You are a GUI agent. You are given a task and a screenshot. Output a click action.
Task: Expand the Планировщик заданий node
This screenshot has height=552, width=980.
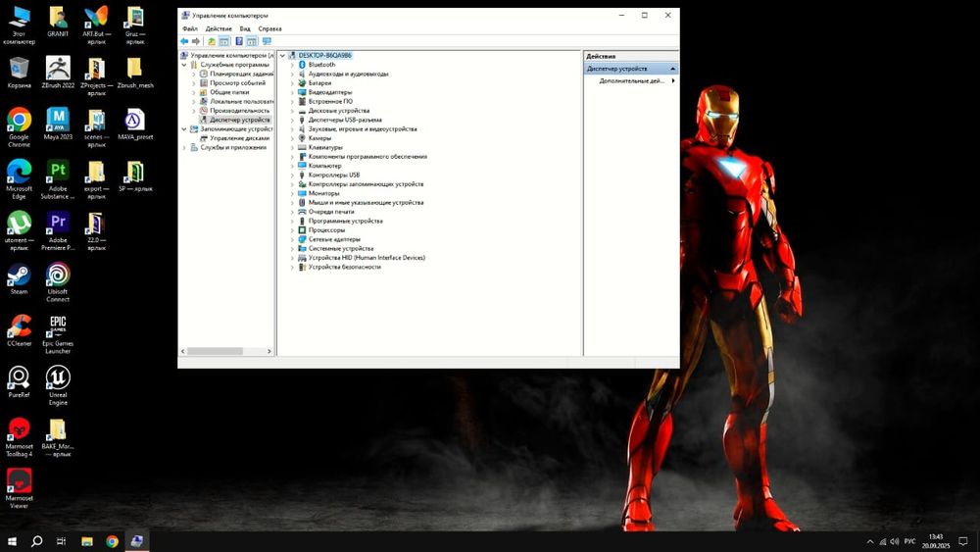tap(194, 74)
